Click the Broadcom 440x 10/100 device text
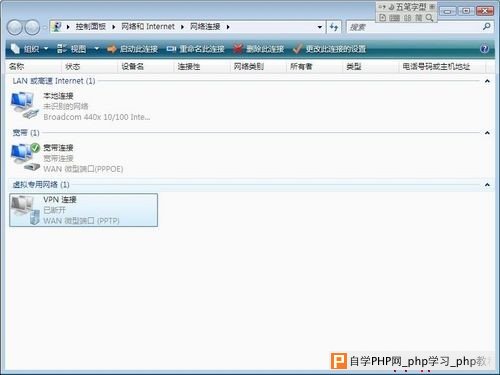 point(97,117)
